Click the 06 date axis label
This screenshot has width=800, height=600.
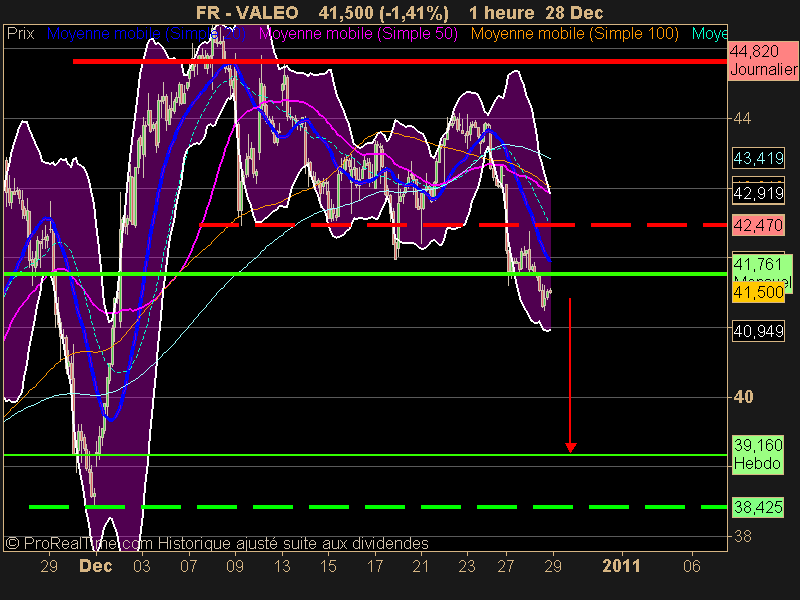tap(692, 566)
